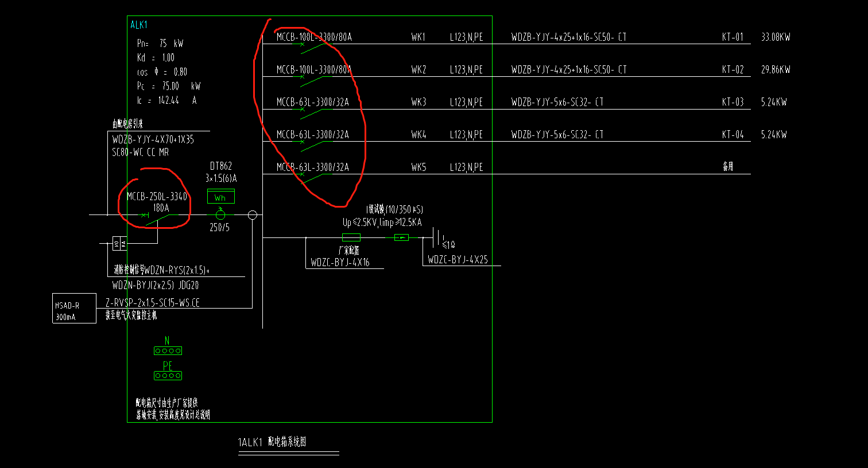Click the PE terminal block symbol

click(x=168, y=376)
